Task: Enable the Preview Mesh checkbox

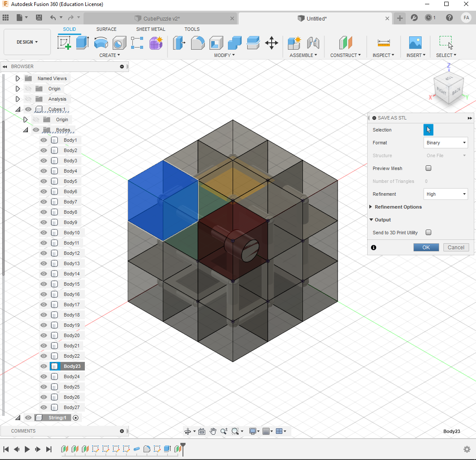Action: pyautogui.click(x=428, y=168)
